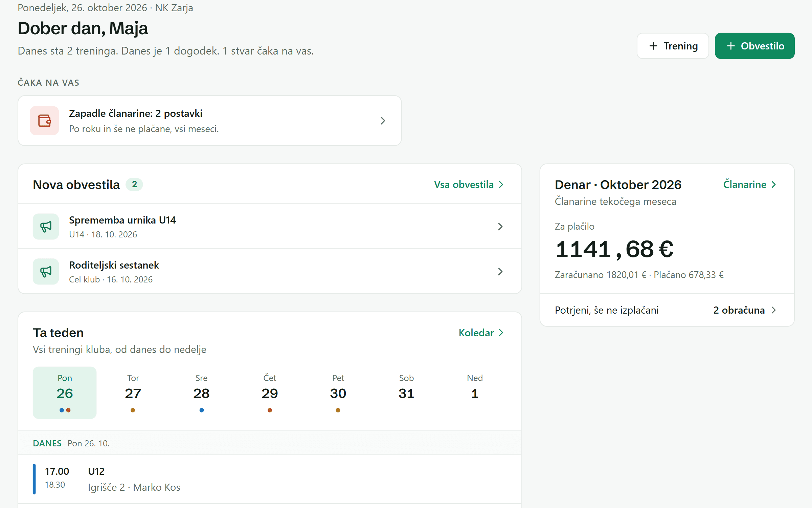
Task: Click the wallet icon for overdue memberships
Action: point(44,121)
